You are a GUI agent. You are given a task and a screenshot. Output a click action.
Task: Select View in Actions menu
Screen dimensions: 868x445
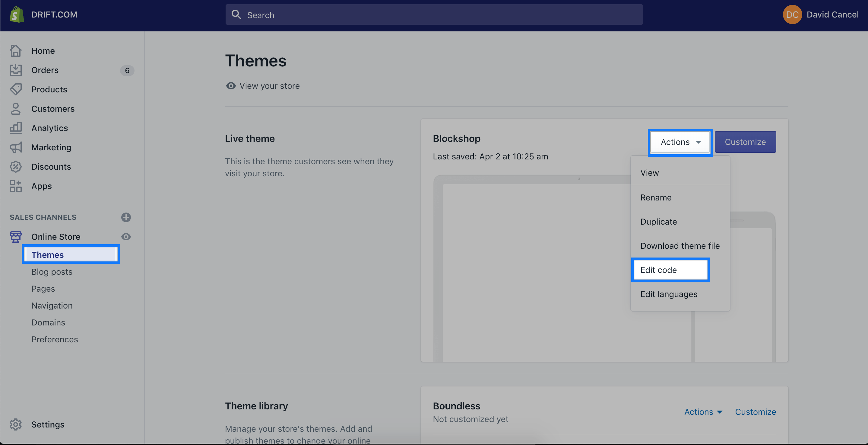pyautogui.click(x=680, y=173)
